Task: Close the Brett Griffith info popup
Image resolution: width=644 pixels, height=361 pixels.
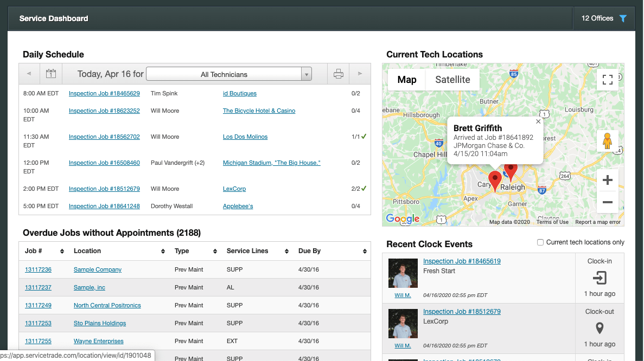Action: (538, 121)
